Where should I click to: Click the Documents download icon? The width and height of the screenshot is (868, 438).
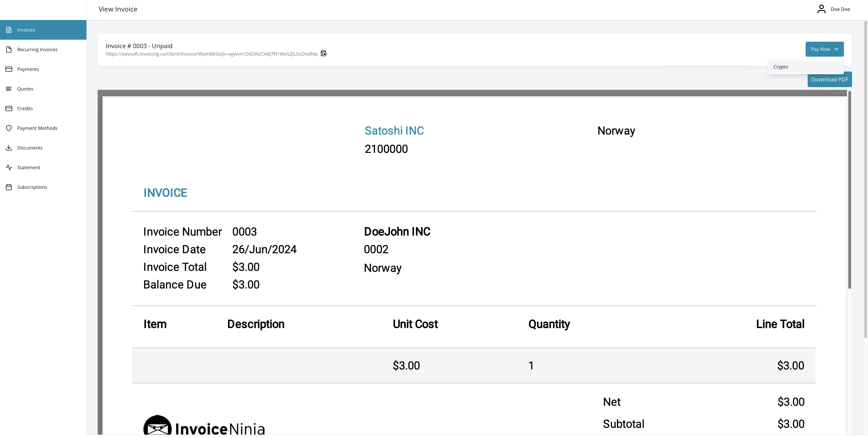click(9, 147)
